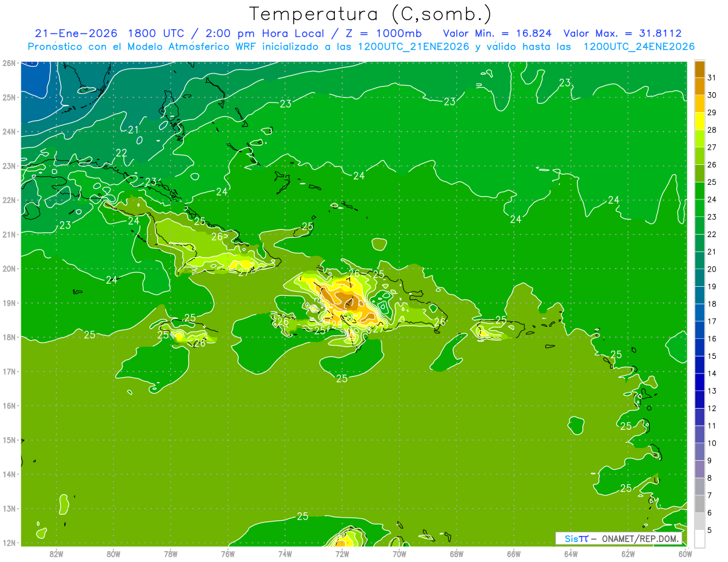Click the white bottom swatch below legend value 5

699,538
